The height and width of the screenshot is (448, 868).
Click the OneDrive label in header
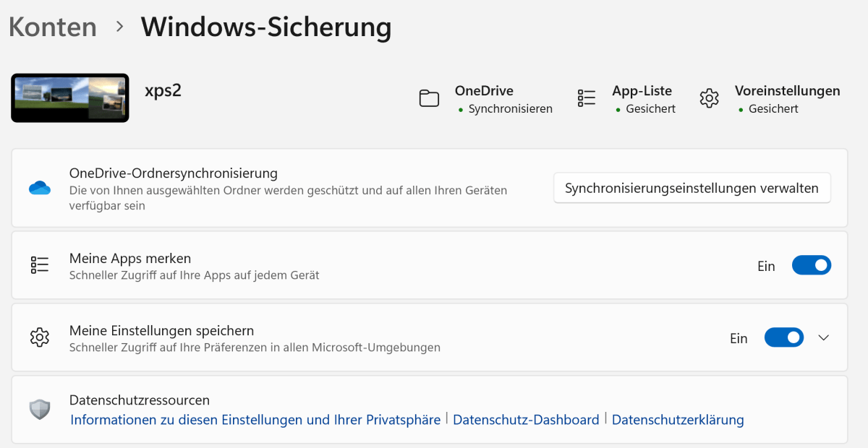484,91
